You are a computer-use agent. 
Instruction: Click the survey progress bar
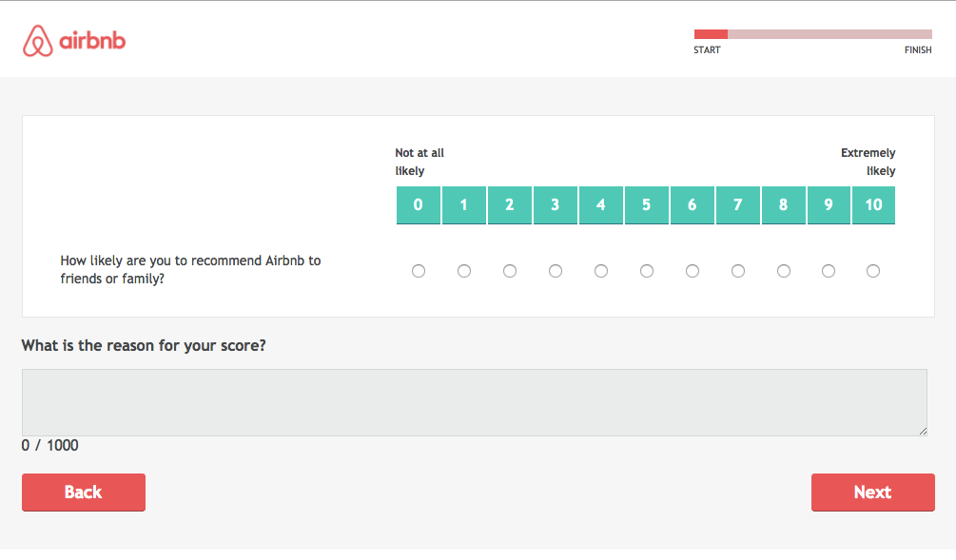[812, 34]
